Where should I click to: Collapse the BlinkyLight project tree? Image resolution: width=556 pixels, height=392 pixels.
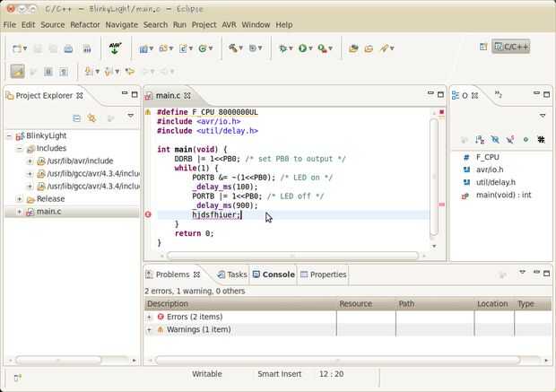[9, 135]
